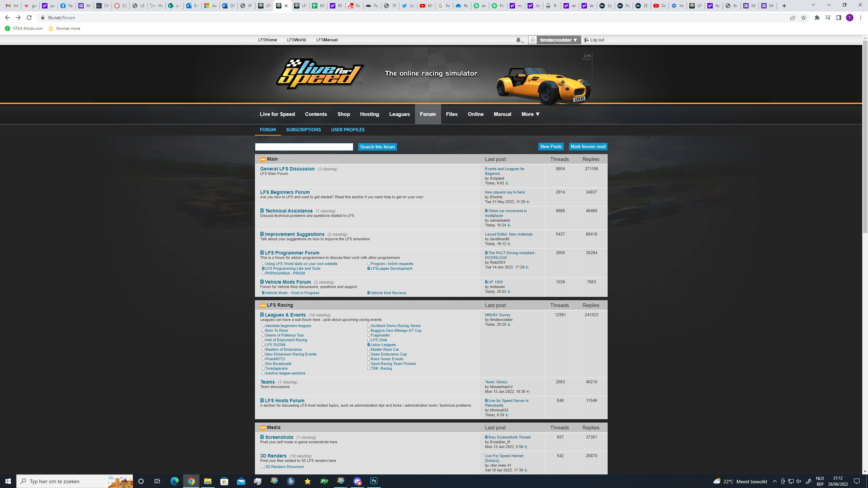868x488 pixels.
Task: Open the Files menu item
Action: (451, 114)
